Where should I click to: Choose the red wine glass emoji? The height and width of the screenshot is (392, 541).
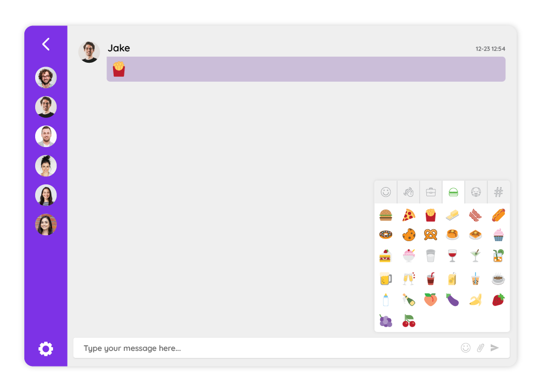click(x=452, y=255)
